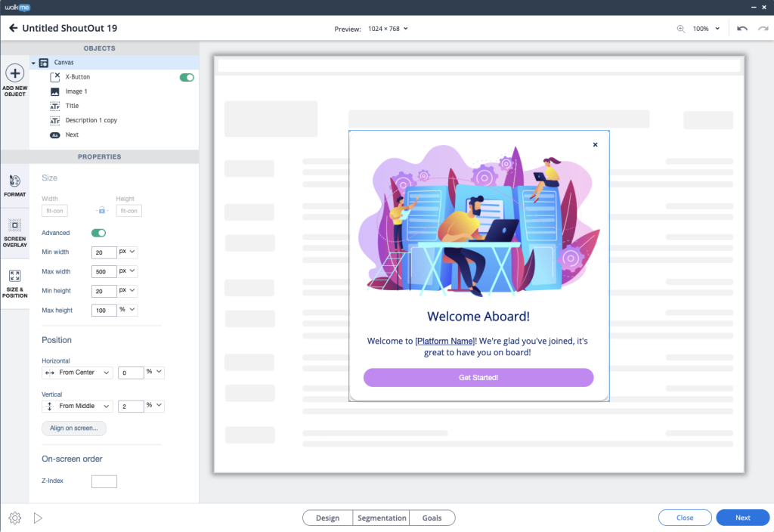Viewport: 774px width, 532px height.
Task: Click the zoom magnifier icon
Action: (681, 29)
